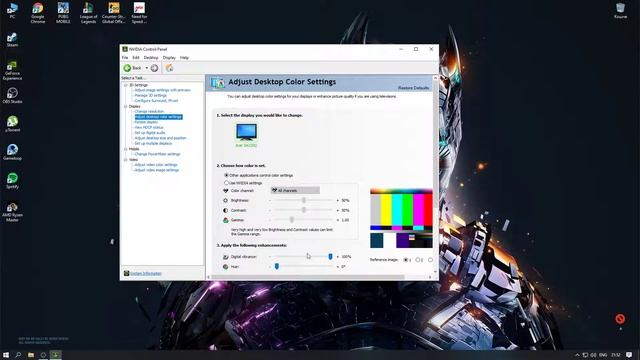Open Adjust desktop size and position

160,138
